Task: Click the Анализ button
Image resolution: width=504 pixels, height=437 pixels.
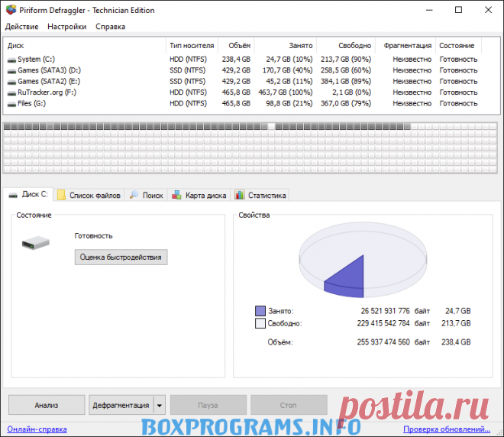Action: pyautogui.click(x=47, y=405)
